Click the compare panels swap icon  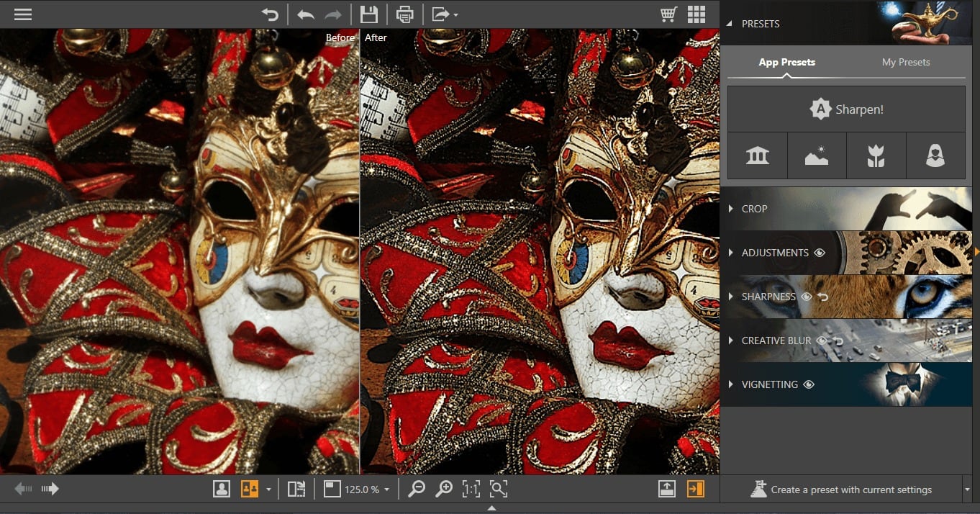[296, 489]
